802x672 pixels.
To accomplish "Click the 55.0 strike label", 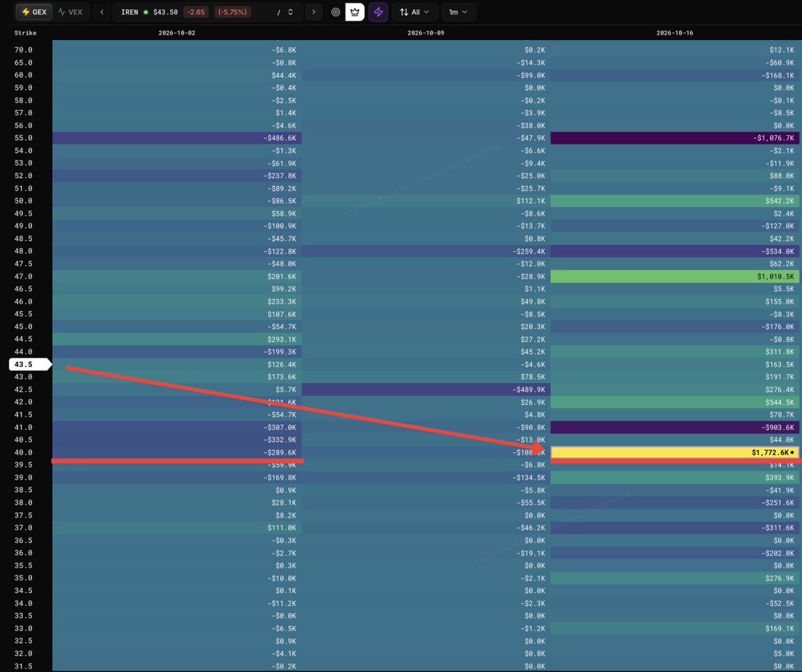I will click(23, 138).
